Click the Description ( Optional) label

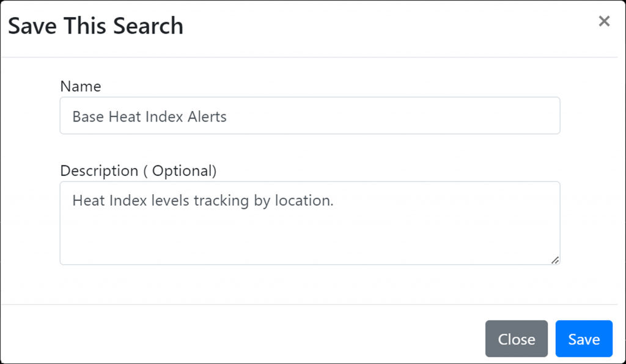138,171
